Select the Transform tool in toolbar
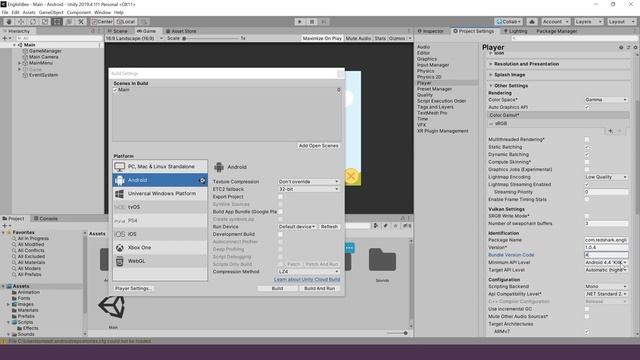The width and height of the screenshot is (640, 360). tap(69, 22)
